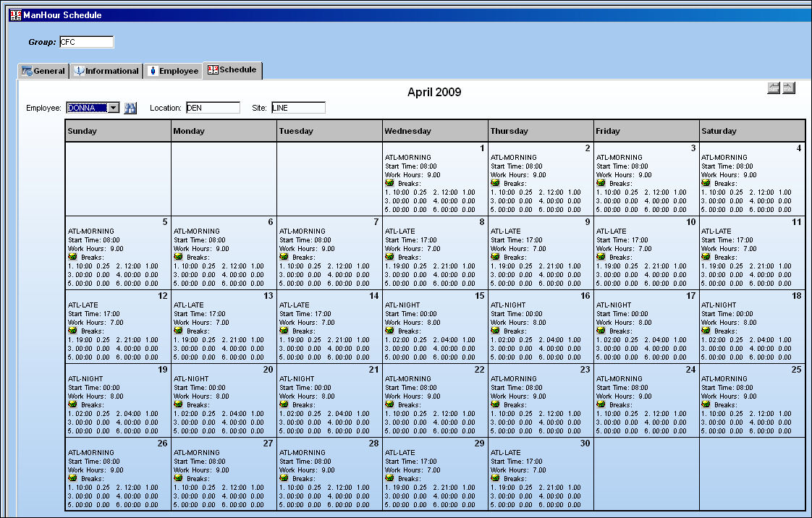Select the Thursday column header
The image size is (812, 518).
(541, 131)
